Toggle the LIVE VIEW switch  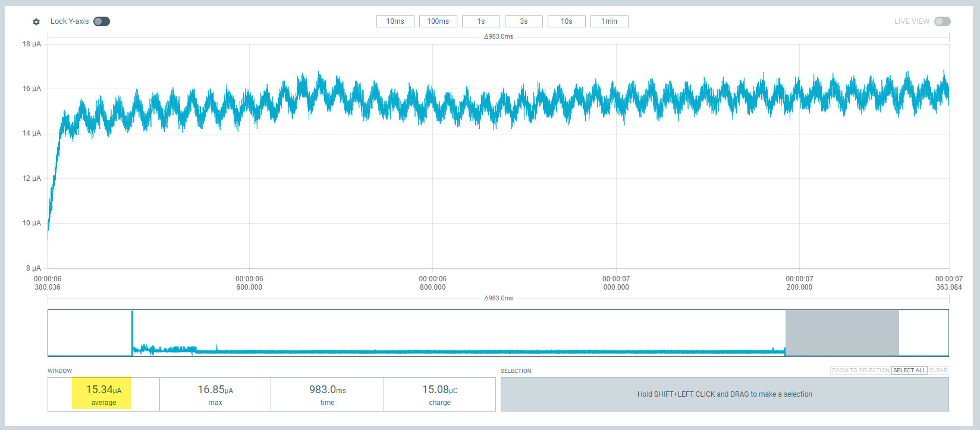(943, 21)
